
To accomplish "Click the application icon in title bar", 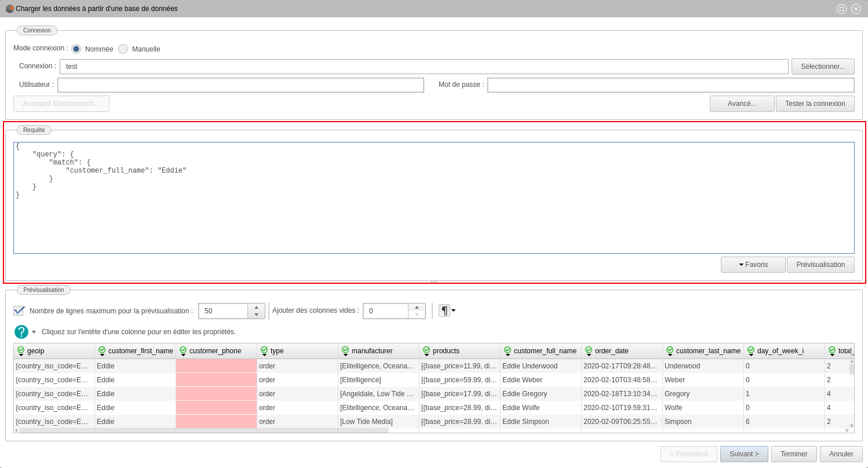I will tap(10, 9).
